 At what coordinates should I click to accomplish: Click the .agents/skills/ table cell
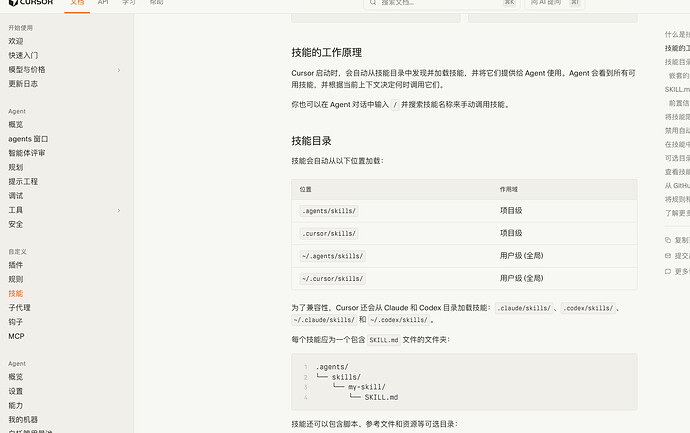[329, 211]
